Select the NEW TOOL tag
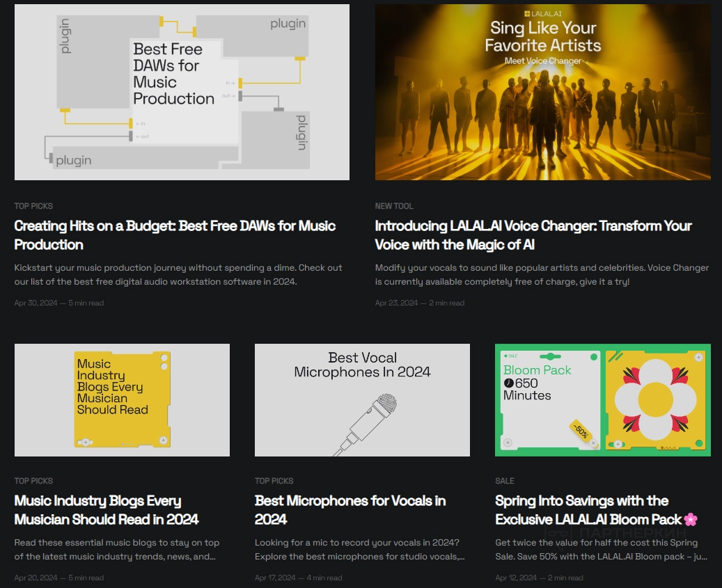722x588 pixels. (394, 206)
